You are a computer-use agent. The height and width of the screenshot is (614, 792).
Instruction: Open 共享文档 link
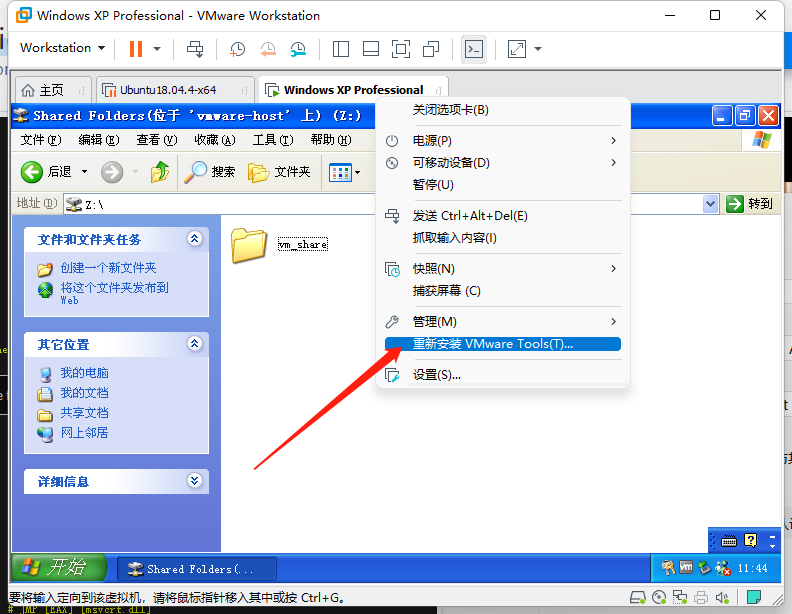click(x=84, y=413)
